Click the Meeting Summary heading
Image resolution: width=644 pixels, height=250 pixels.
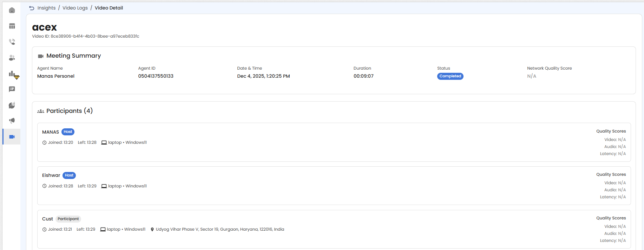73,56
